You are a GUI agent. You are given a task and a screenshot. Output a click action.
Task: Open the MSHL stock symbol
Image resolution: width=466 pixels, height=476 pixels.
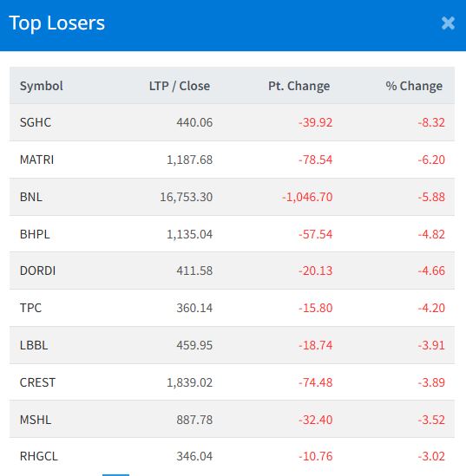(36, 420)
